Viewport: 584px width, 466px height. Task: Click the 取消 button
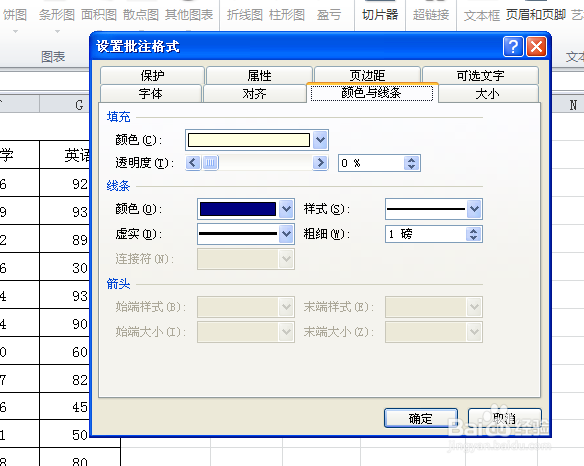pos(504,418)
